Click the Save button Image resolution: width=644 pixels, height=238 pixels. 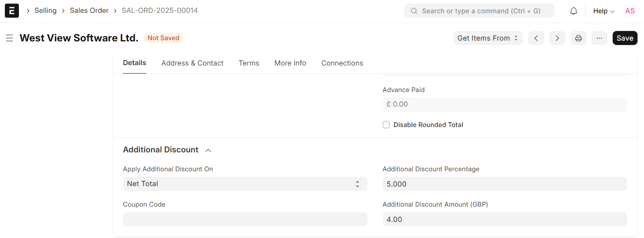point(624,38)
